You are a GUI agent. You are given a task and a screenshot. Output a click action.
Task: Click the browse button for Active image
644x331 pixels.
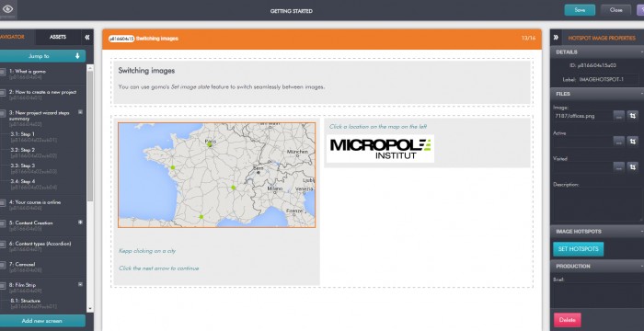(x=619, y=142)
